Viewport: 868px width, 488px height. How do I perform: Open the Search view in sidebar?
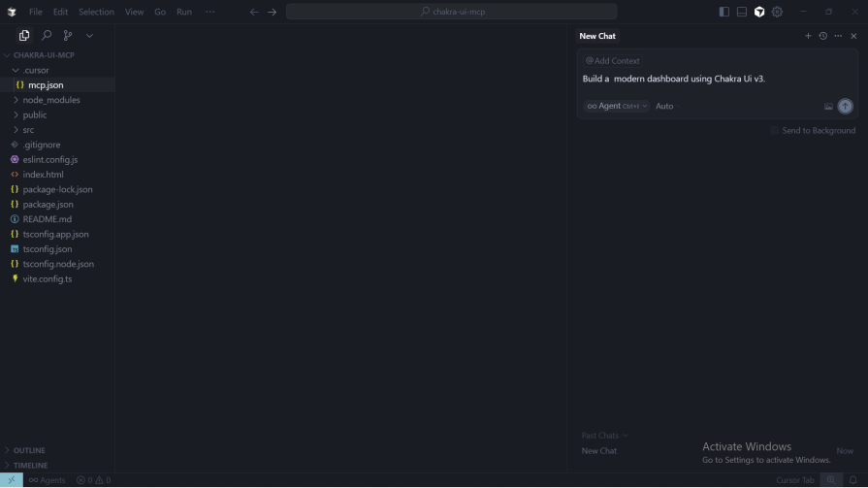click(47, 36)
